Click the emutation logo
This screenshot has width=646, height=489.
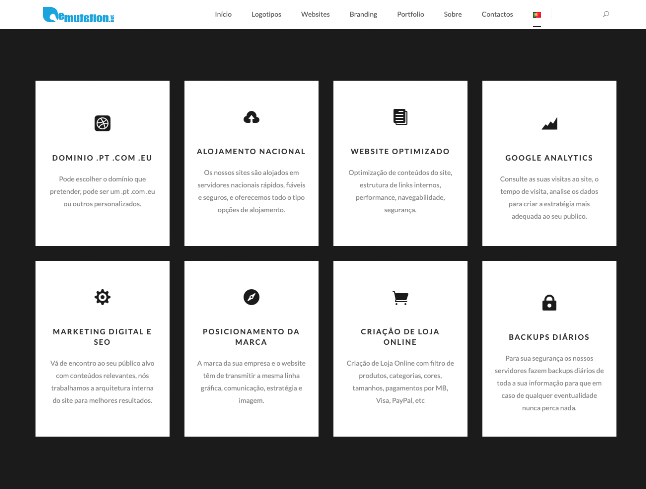pos(79,15)
